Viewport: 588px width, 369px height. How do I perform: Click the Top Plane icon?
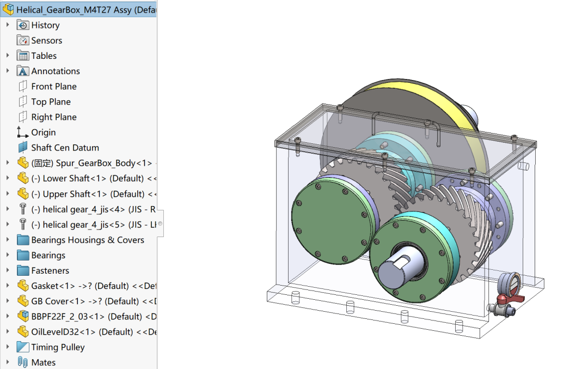pos(22,102)
